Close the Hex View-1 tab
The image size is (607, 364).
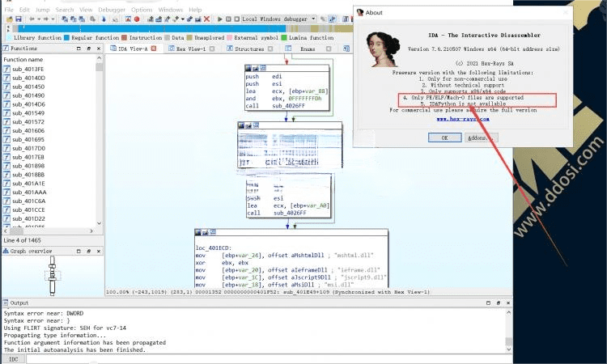212,49
